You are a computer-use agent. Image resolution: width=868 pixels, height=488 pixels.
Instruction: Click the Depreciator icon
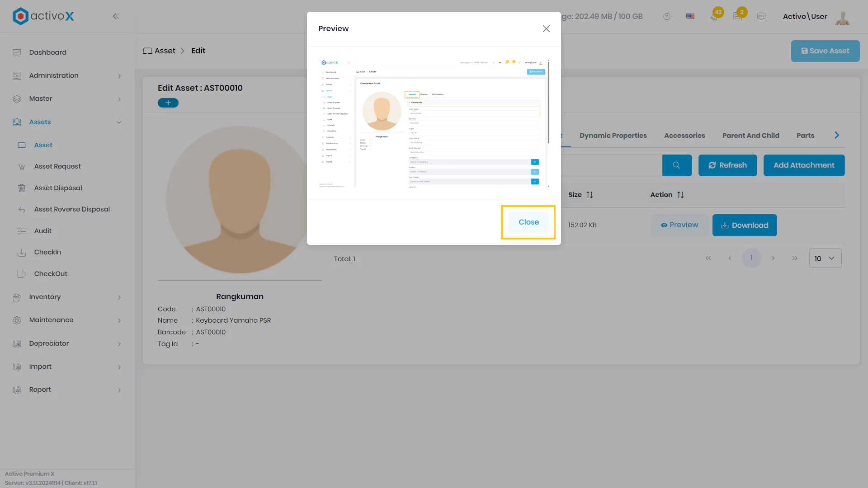(17, 343)
